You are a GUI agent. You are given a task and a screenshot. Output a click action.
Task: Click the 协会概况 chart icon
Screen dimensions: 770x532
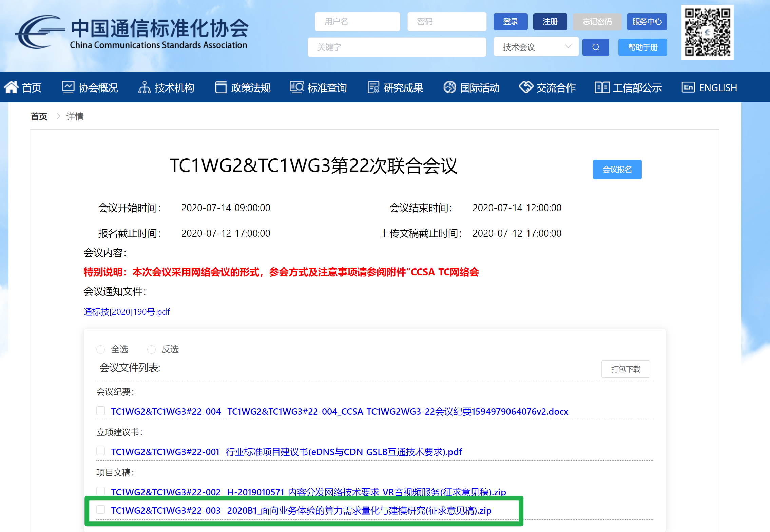(68, 87)
